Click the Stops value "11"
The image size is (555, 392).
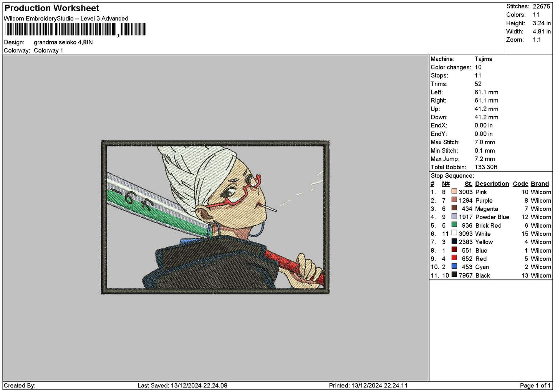[x=478, y=76]
